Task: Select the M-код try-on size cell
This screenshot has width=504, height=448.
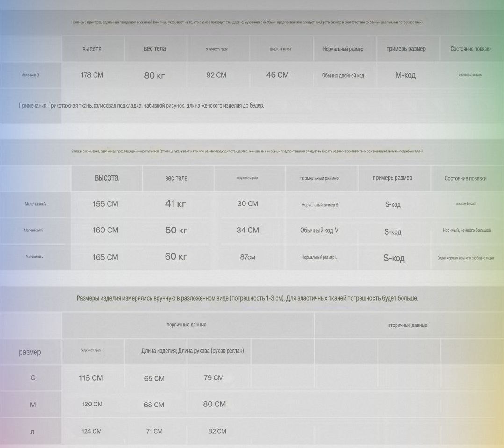Action: (x=405, y=75)
